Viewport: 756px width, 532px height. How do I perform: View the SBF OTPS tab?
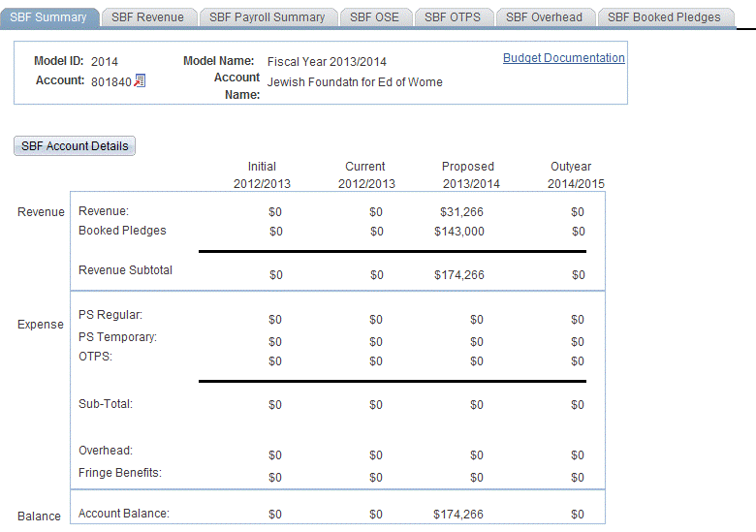(x=452, y=17)
